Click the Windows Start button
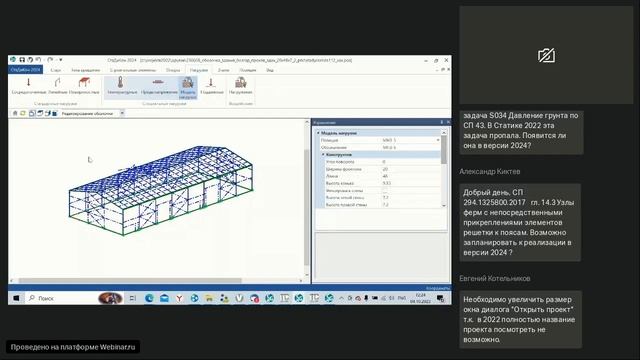 tap(16, 298)
